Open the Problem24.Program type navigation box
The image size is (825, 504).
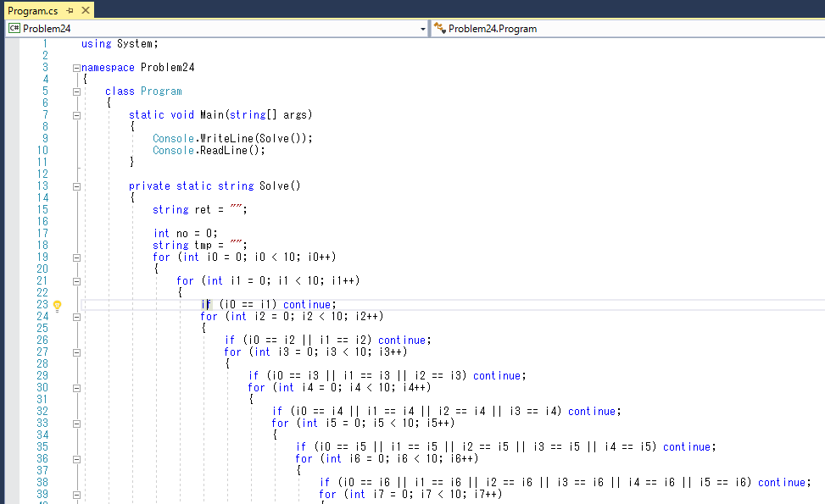tap(628, 29)
